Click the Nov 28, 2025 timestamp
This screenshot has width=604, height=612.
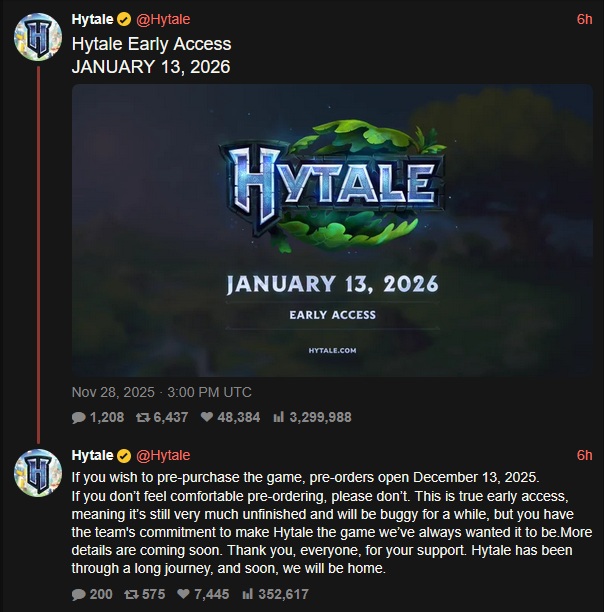pyautogui.click(x=162, y=392)
